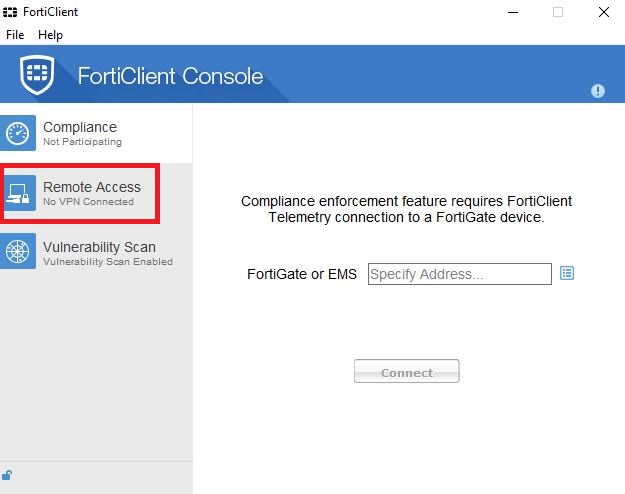Screen dimensions: 625x494
Task: Click the padlock icon at bottom left
Action: coord(8,475)
